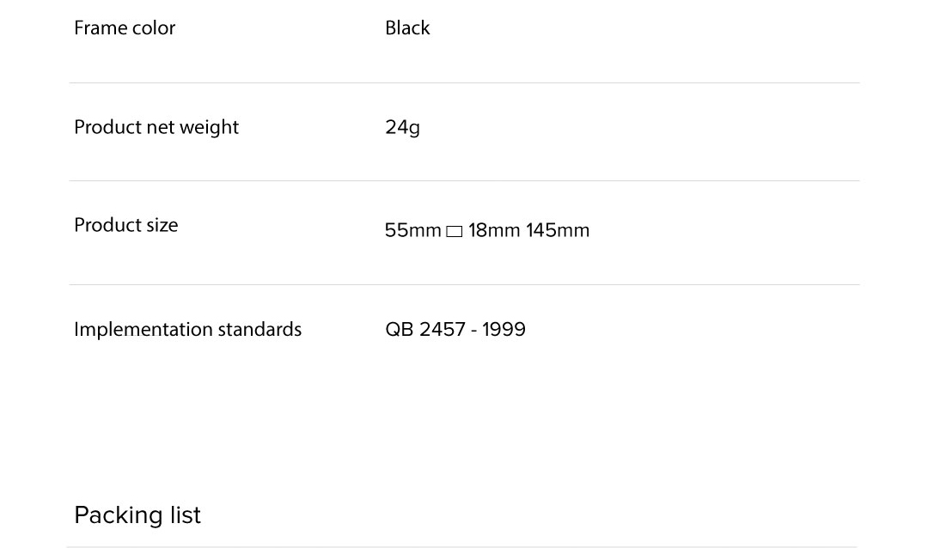Select the Black frame color value

click(407, 28)
